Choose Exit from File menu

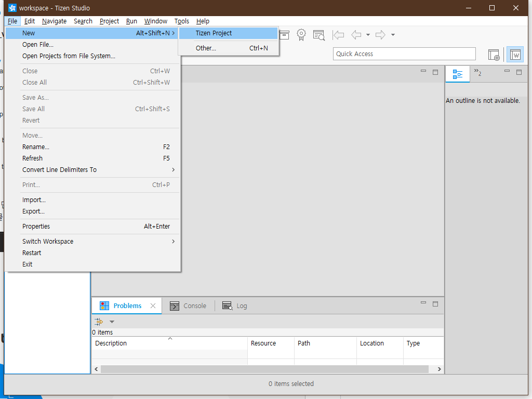tap(92, 264)
